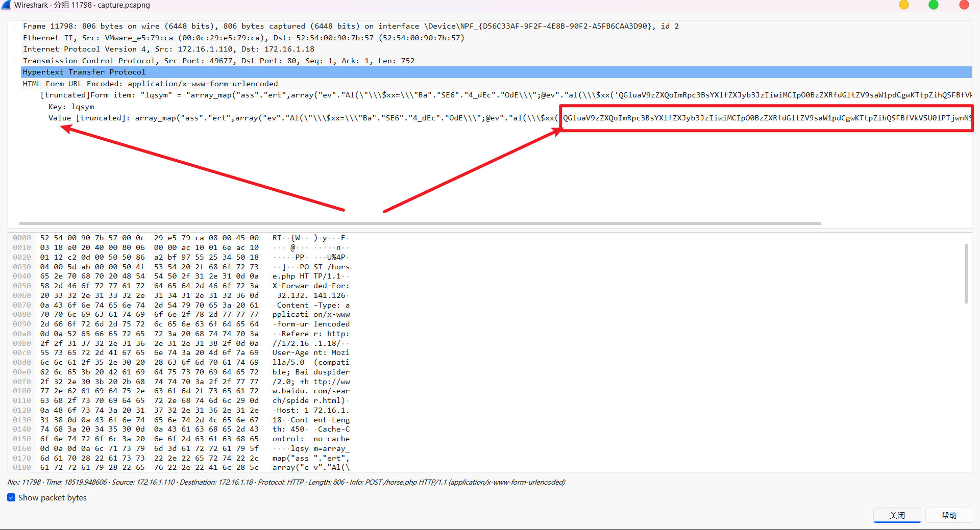This screenshot has height=530, width=980.
Task: Select the Ethernet II row
Action: pos(496,38)
